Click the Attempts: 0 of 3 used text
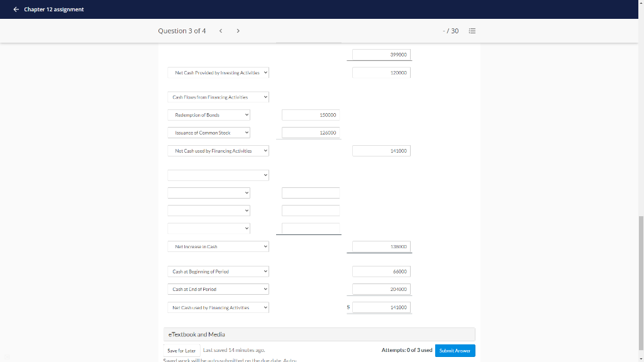 tap(407, 350)
